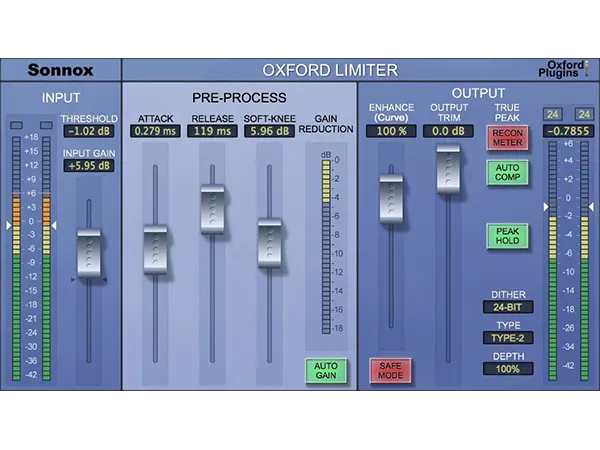Click the right input clip indicator
The image size is (600, 450).
pyautogui.click(x=46, y=125)
